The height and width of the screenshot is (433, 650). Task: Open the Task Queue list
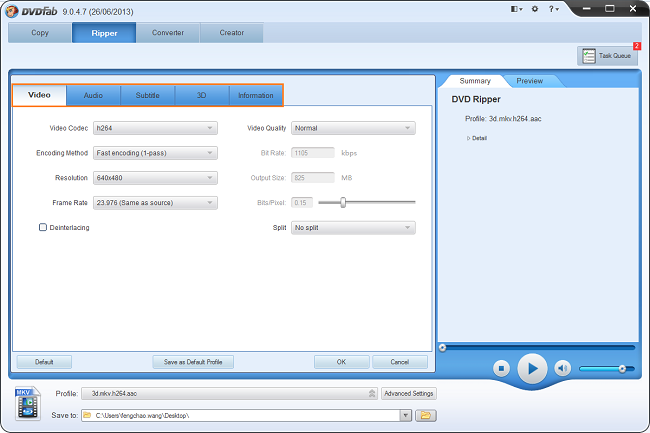[607, 56]
